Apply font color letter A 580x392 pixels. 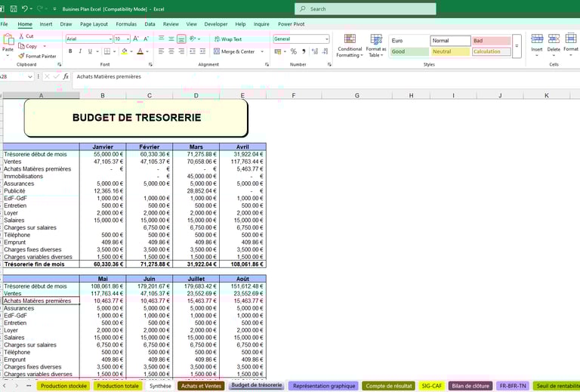tap(140, 51)
